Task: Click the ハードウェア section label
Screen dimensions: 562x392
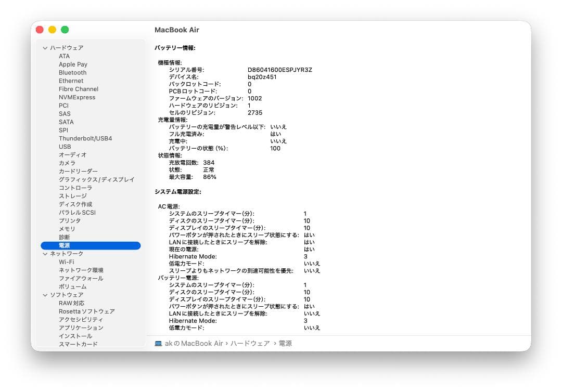Action: tap(67, 48)
